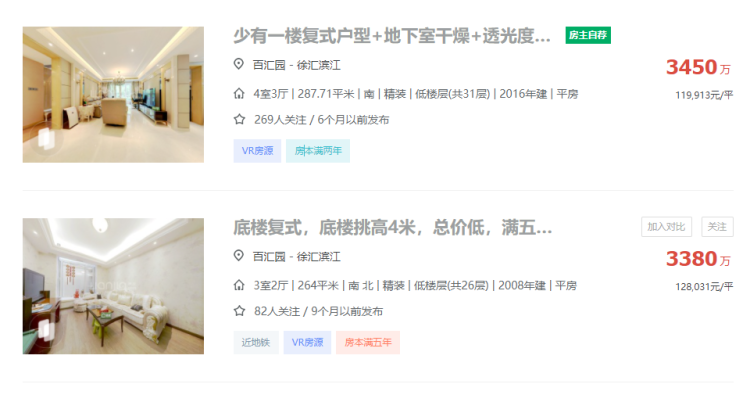Click 徐汇滨江 link in second listing

pos(319,257)
